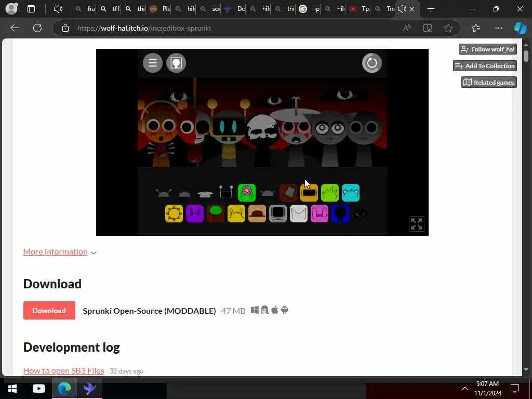Open a new tab with plus button

(x=431, y=9)
